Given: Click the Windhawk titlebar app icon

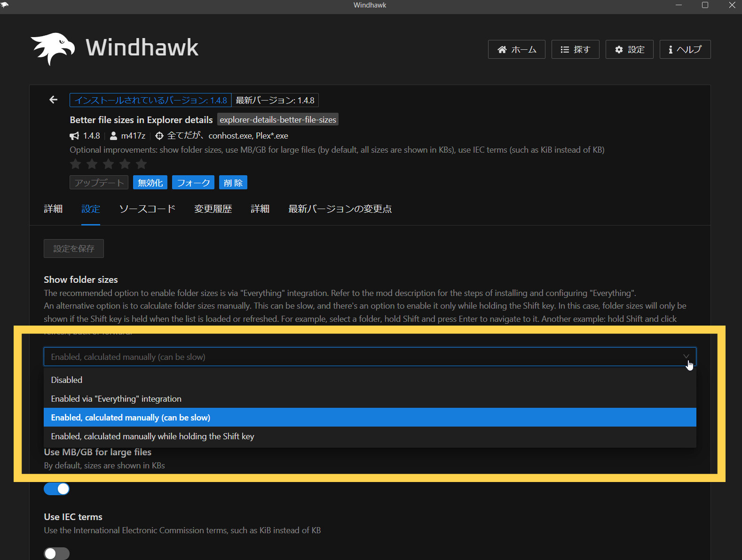Looking at the screenshot, I should point(4,5).
